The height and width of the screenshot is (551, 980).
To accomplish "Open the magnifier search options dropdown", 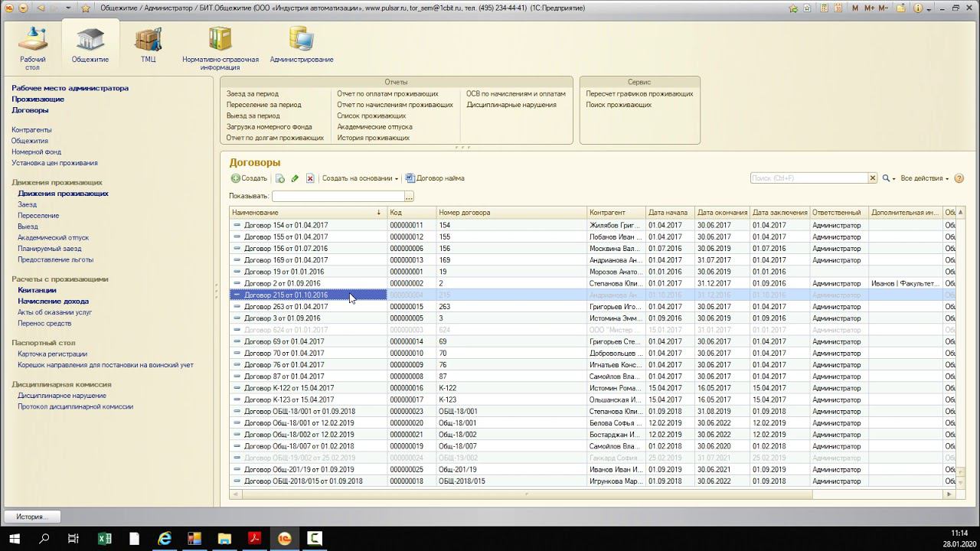I will [888, 178].
